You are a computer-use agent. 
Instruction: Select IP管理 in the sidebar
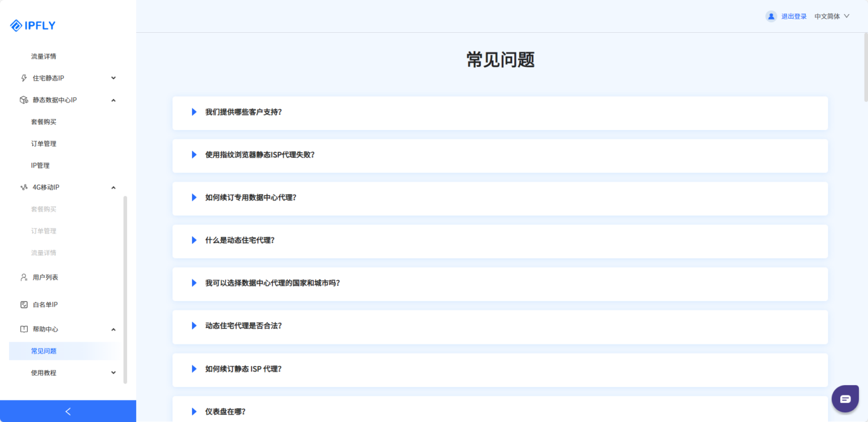point(40,165)
